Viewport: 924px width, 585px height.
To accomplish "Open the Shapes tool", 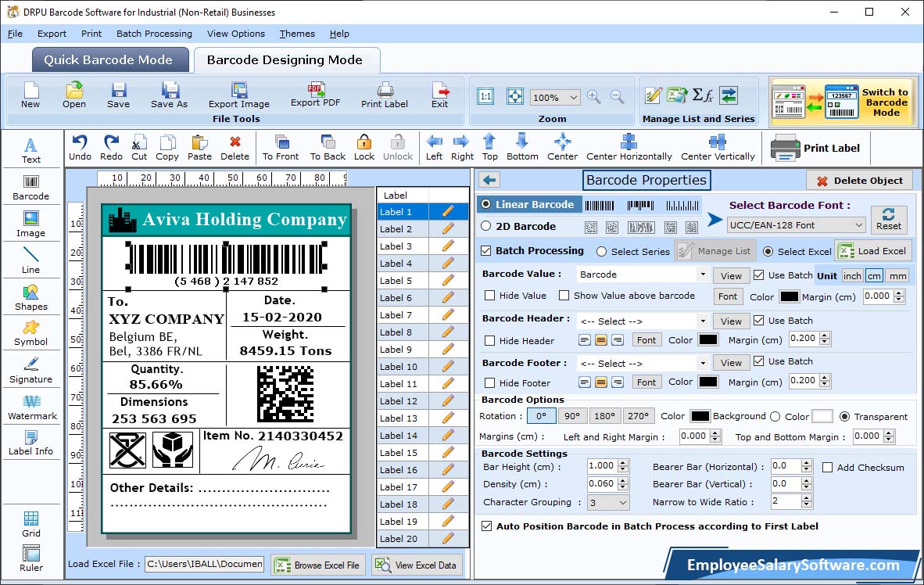I will click(x=30, y=298).
